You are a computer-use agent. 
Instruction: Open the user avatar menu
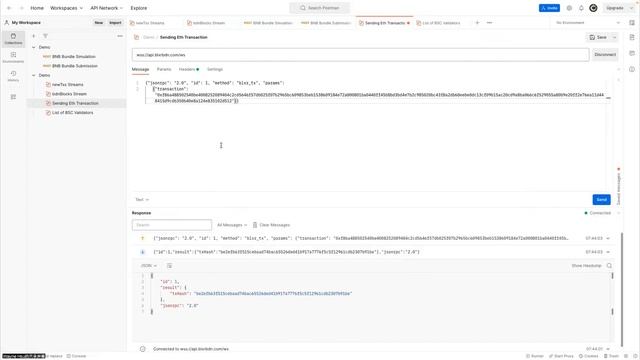593,8
